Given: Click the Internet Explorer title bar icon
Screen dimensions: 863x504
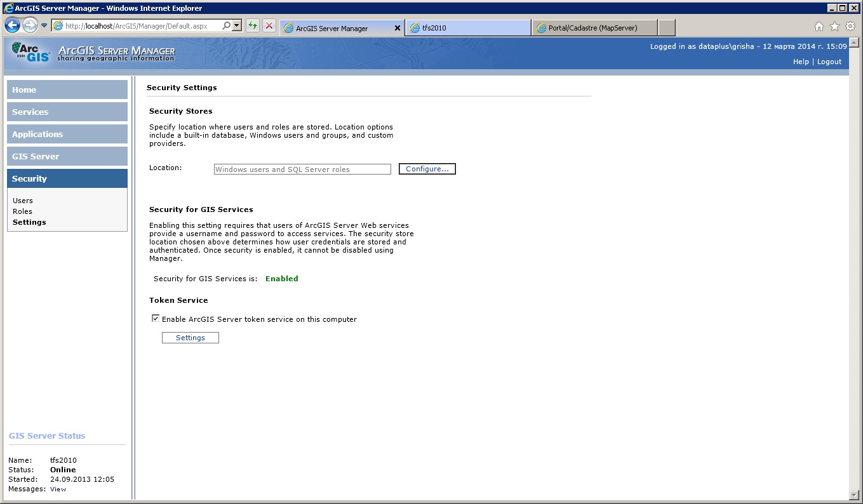Looking at the screenshot, I should click(9, 8).
